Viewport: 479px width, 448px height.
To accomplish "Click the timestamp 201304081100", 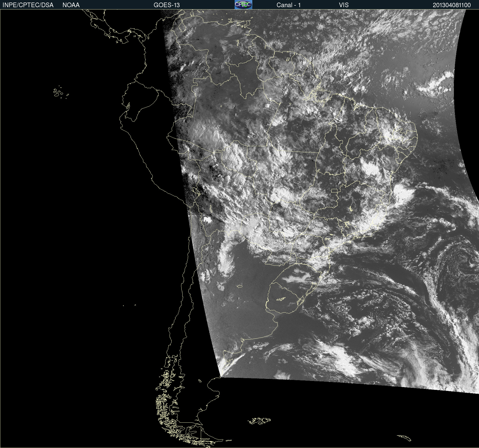I will tap(452, 5).
